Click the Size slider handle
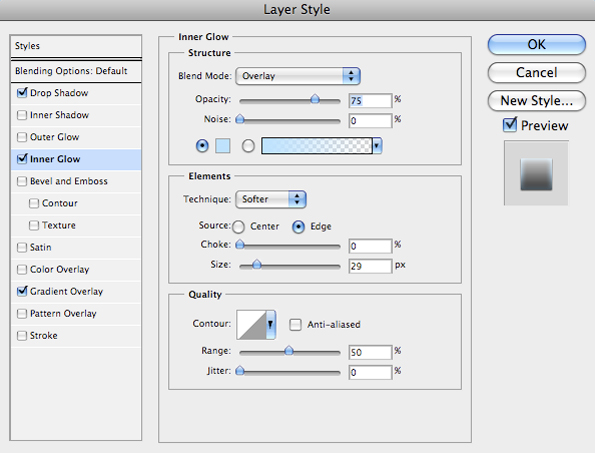The image size is (595, 453). tap(257, 264)
